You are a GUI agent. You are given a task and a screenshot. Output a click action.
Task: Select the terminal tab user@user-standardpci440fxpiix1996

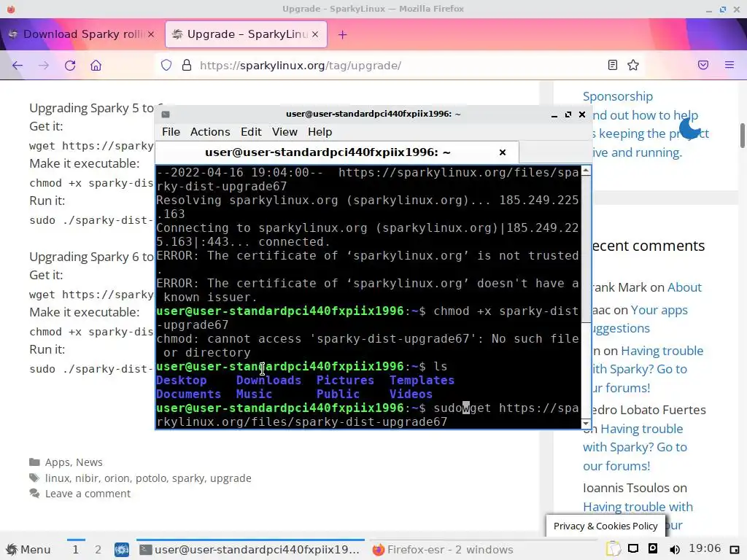click(337, 152)
